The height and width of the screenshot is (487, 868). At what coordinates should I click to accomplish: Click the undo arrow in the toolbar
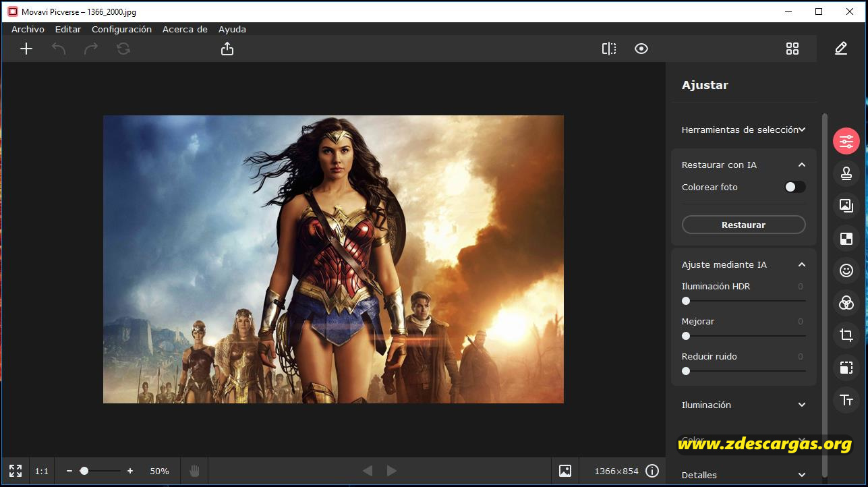(x=59, y=49)
